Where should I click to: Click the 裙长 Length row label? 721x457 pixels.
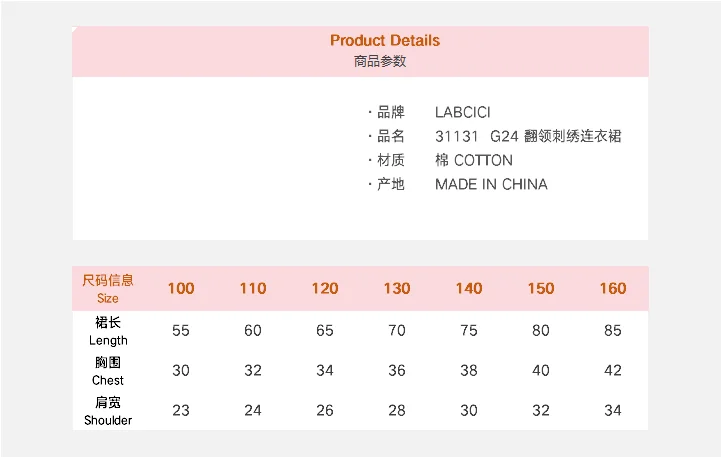[x=108, y=331]
